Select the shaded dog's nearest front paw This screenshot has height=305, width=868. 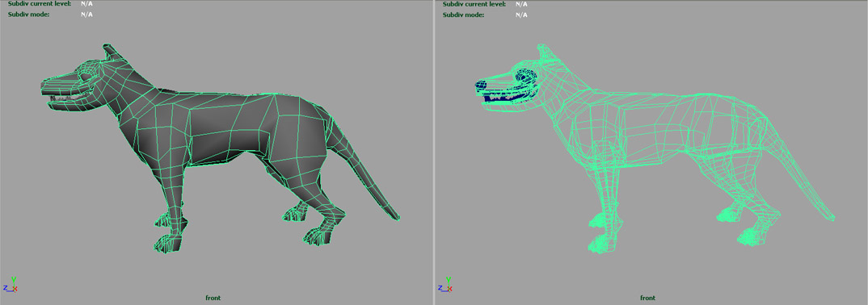[169, 243]
